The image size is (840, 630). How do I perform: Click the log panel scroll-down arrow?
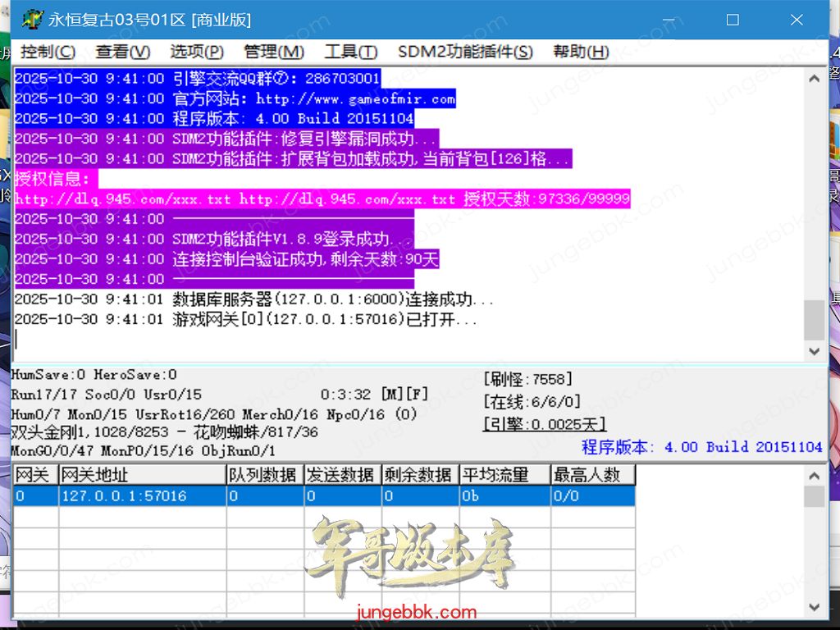pos(814,351)
